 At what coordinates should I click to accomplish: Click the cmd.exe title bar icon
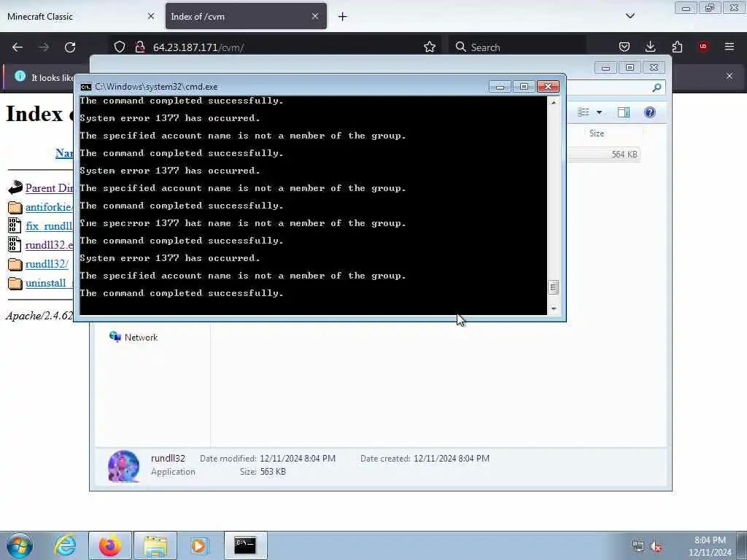click(86, 87)
